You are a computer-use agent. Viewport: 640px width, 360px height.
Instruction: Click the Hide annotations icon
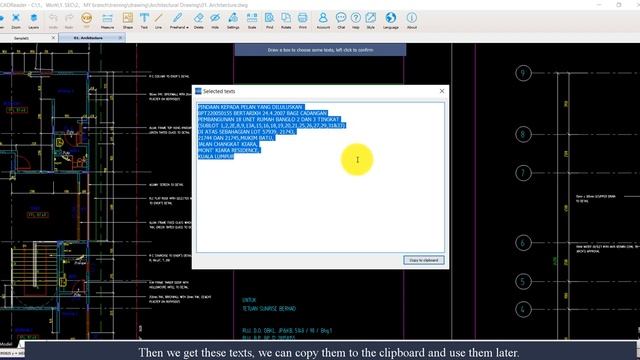click(x=215, y=20)
